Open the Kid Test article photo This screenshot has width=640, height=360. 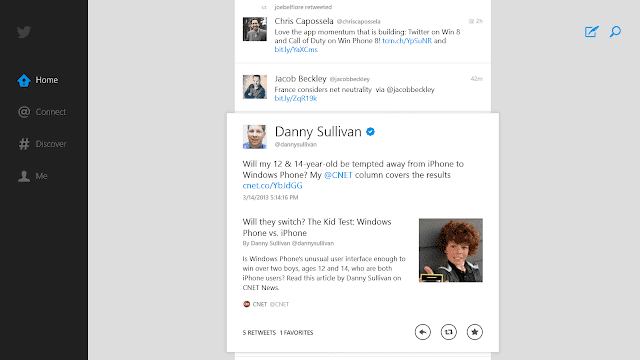[x=451, y=250]
